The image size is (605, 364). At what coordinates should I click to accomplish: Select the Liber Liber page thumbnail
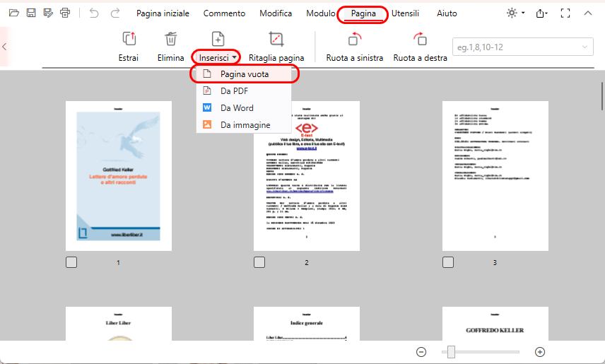tap(119, 324)
